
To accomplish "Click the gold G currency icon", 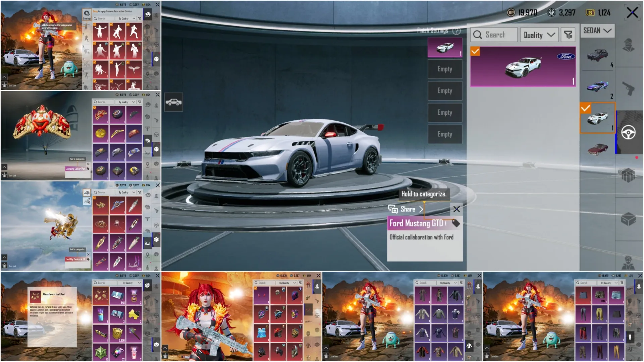I will 590,13.
